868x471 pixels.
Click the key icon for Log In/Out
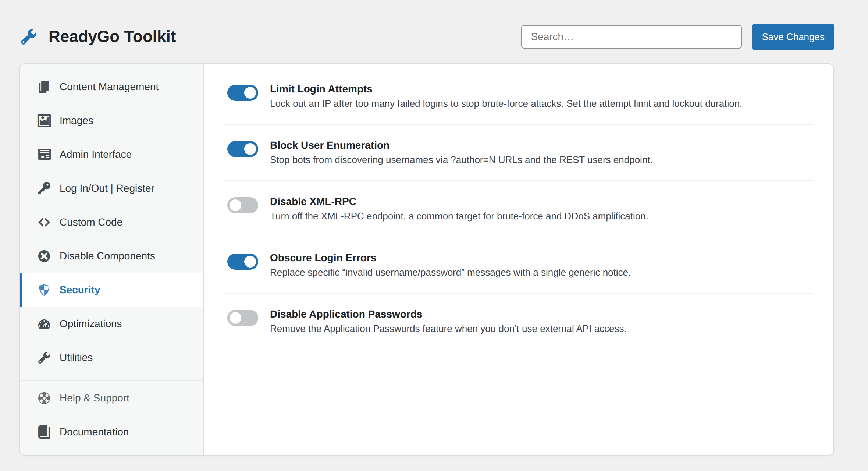[44, 188]
